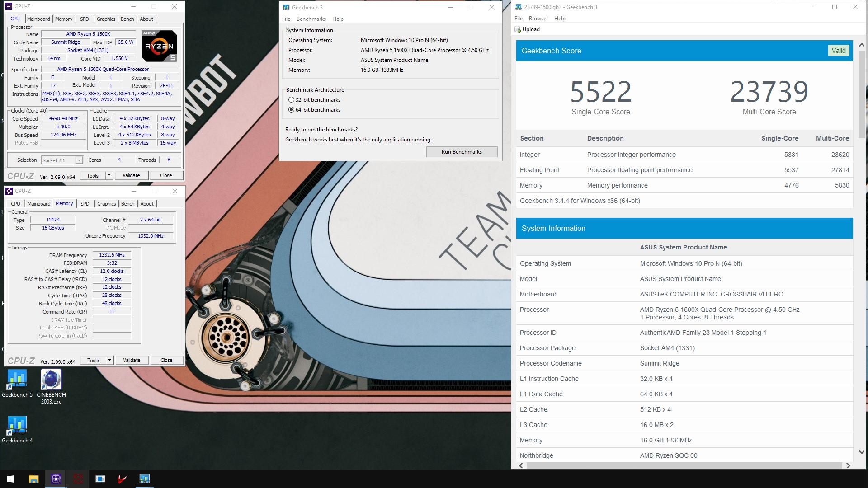Click Upload icon in Geekbench results window
The width and height of the screenshot is (868, 488).
tap(518, 29)
